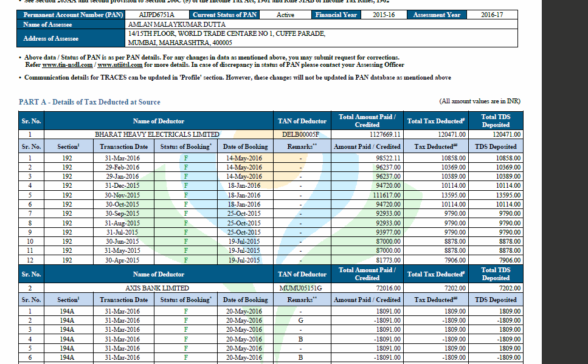The height and width of the screenshot is (364, 588).
Task: Select PAN value AIJPD6751A
Action: [x=156, y=15]
